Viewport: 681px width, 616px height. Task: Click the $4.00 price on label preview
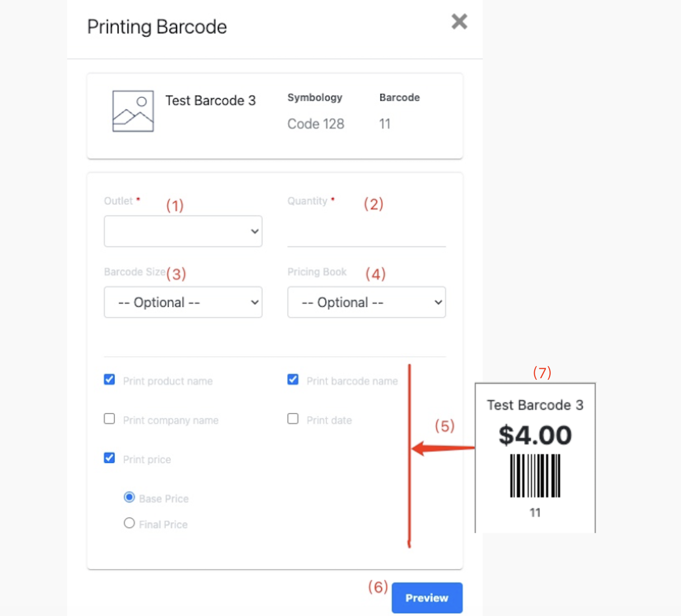pos(535,435)
